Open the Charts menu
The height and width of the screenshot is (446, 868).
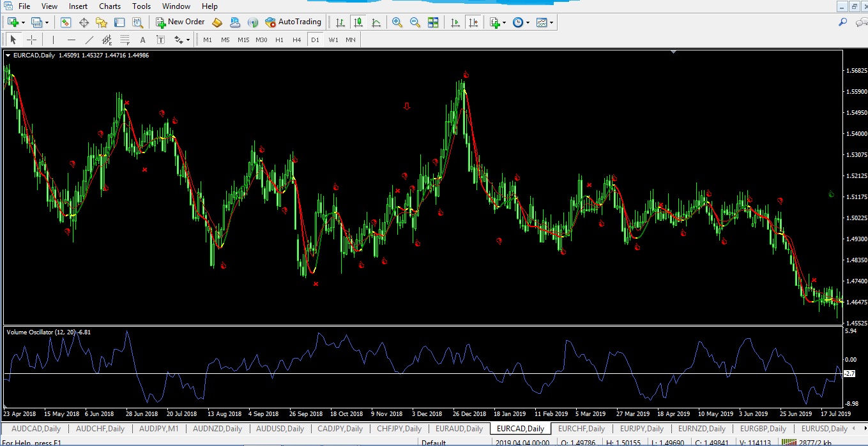pyautogui.click(x=110, y=6)
